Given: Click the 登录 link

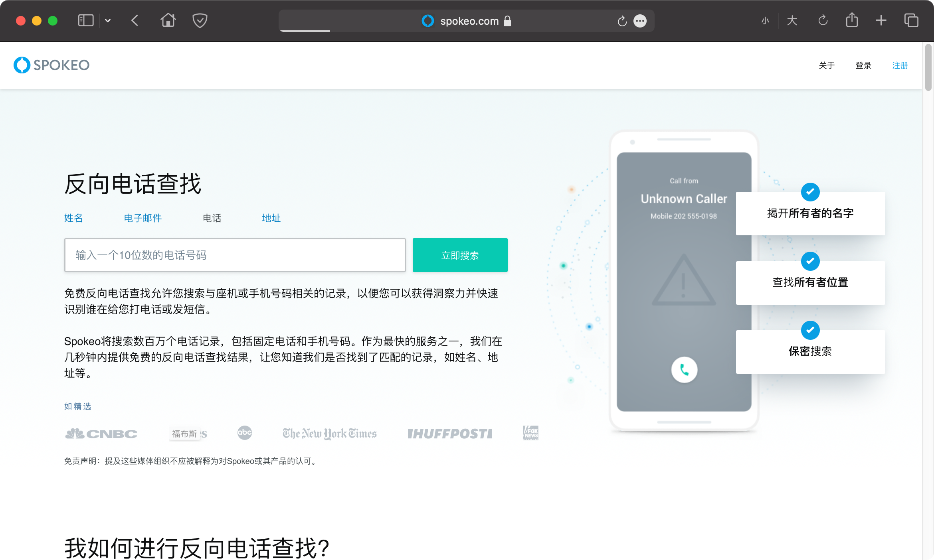Looking at the screenshot, I should [x=863, y=65].
